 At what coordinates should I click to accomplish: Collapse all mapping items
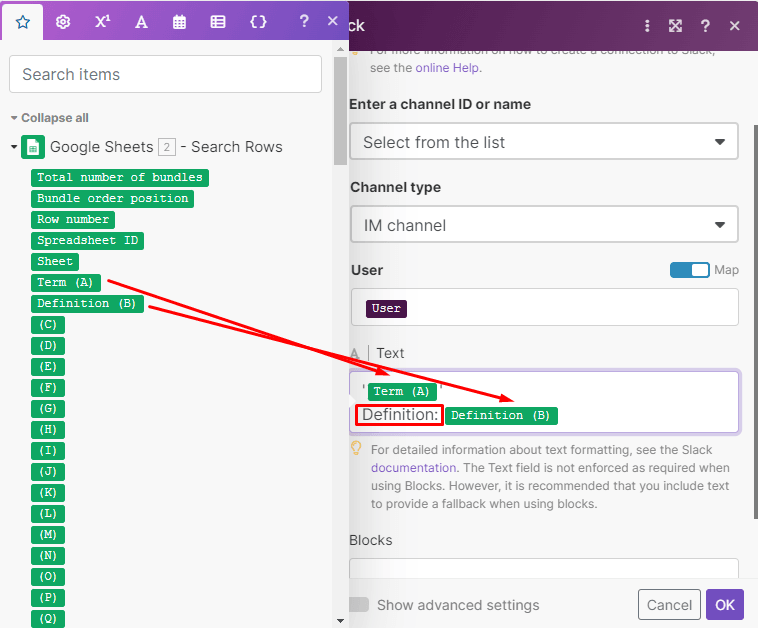pyautogui.click(x=49, y=118)
